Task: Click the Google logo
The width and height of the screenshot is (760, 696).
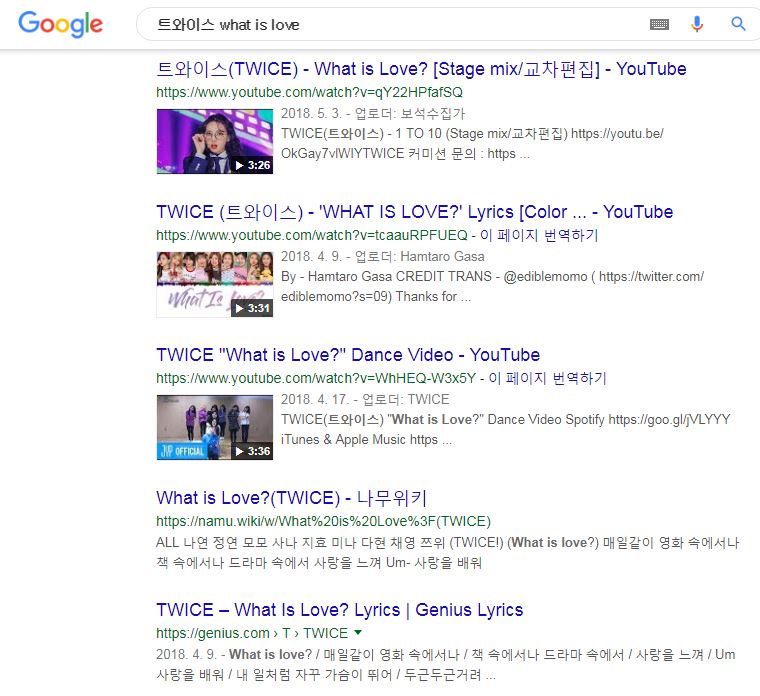Action: [x=61, y=24]
